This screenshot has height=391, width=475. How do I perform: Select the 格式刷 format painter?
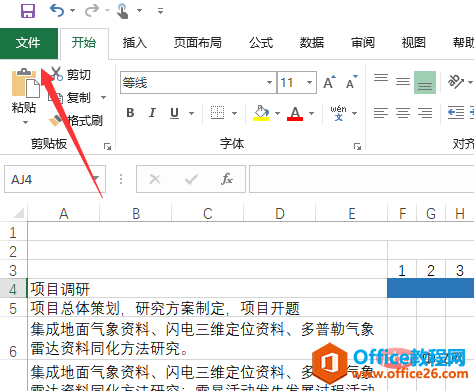pyautogui.click(x=75, y=120)
